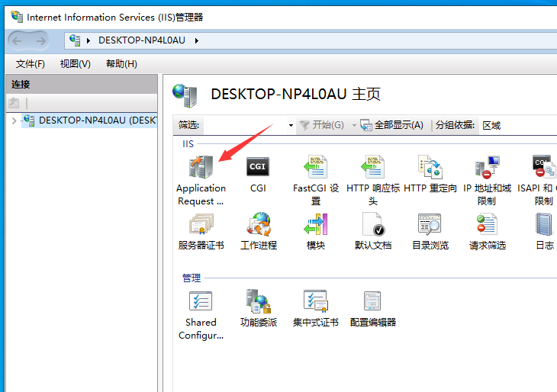Expand the DESKTOP-NP4L0AU tree node
Viewport: 557px width, 392px height.
click(x=14, y=120)
